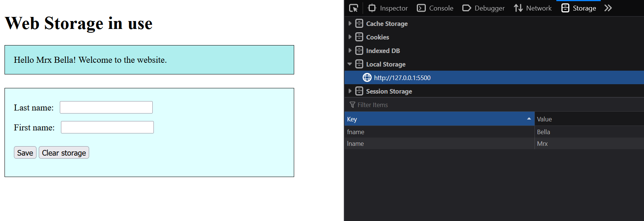The width and height of the screenshot is (644, 221).
Task: Expand the Session Storage arrow
Action: point(350,91)
